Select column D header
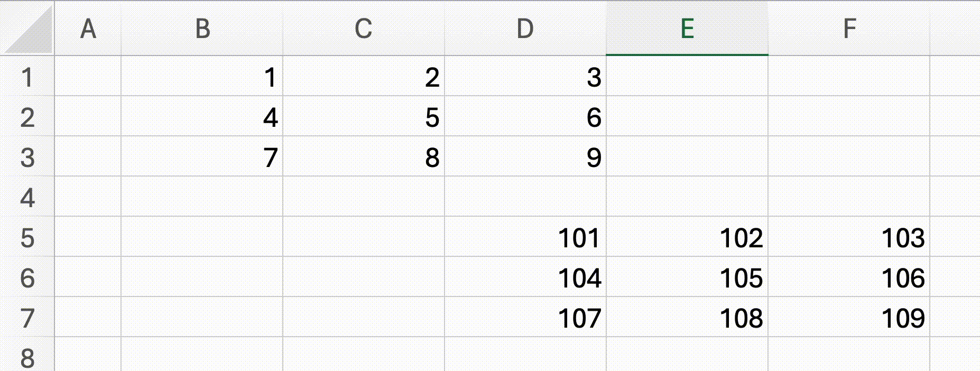Viewport: 980px width, 371px height. click(x=525, y=27)
